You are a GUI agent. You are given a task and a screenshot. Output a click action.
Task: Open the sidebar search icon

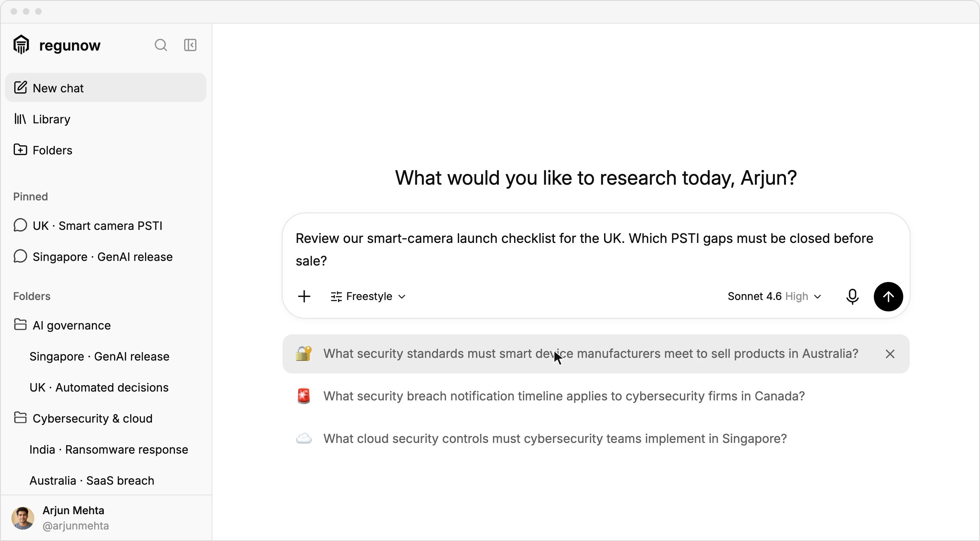point(161,45)
